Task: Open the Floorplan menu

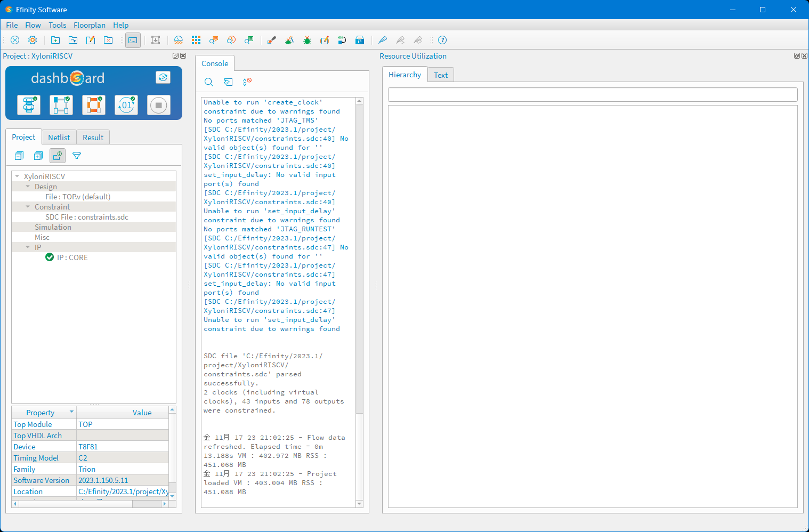Action: [90, 25]
